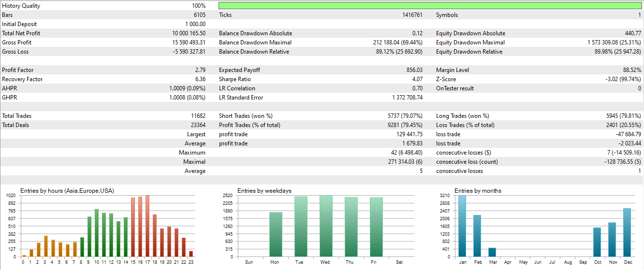Screen dimensions: 644x270
Task: Select the value "89.98% (25 947.28)"
Action: pyautogui.click(x=618, y=52)
